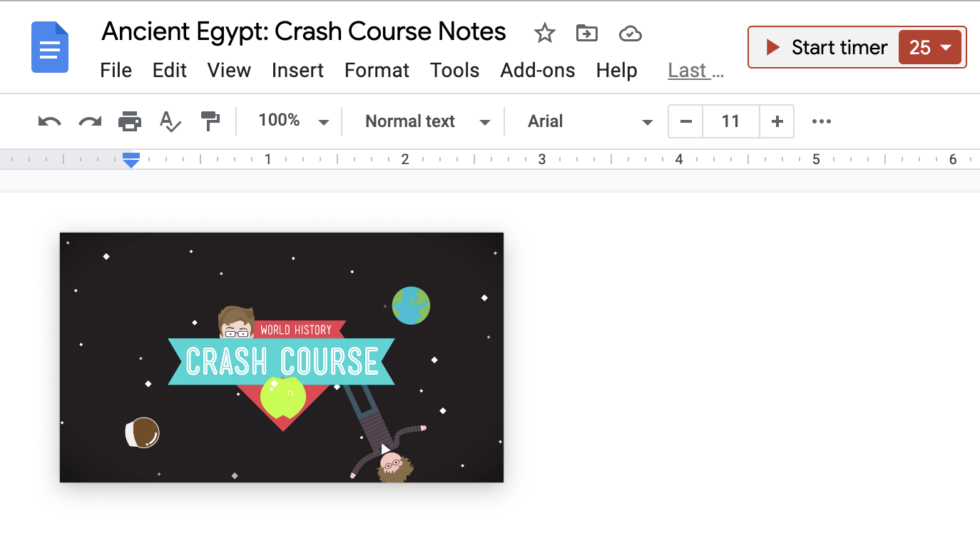Click the Undo arrow icon

click(49, 121)
